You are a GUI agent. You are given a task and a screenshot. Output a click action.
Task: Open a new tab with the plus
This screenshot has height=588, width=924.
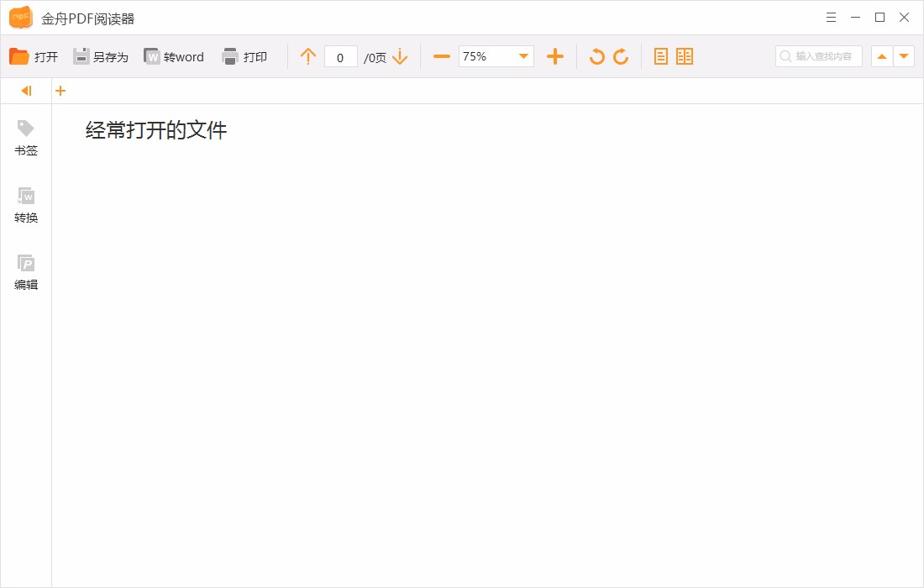tap(60, 90)
